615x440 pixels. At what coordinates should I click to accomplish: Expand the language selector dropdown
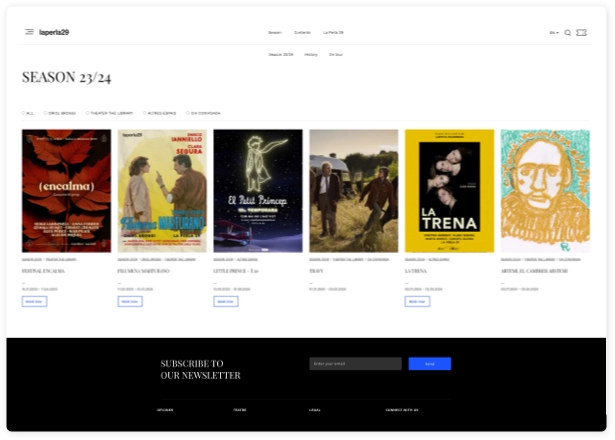[x=553, y=33]
